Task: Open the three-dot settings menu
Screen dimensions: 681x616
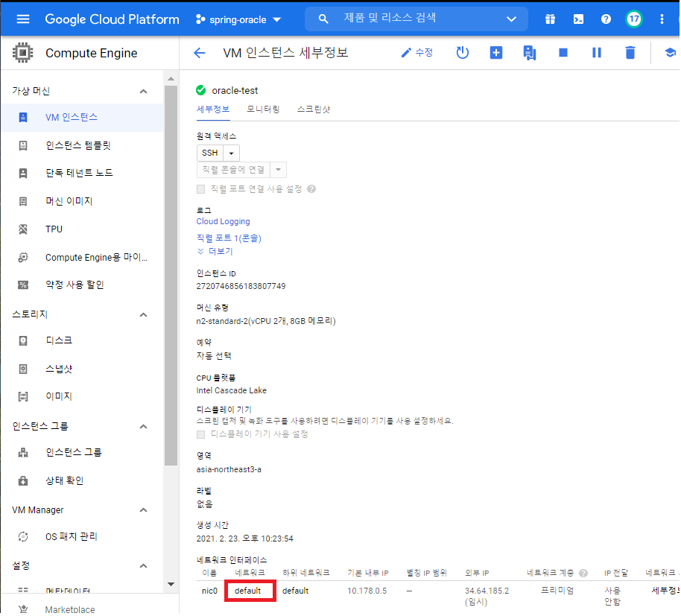Action: click(x=662, y=19)
